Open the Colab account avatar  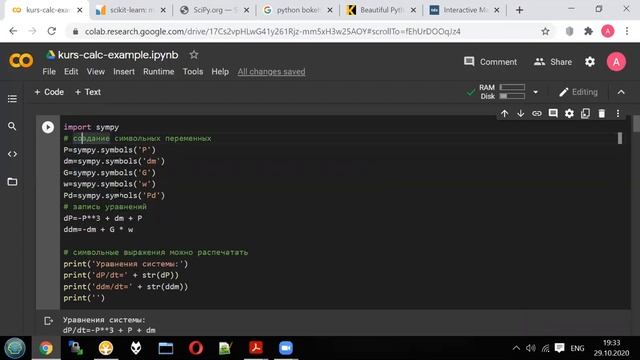coord(616,62)
